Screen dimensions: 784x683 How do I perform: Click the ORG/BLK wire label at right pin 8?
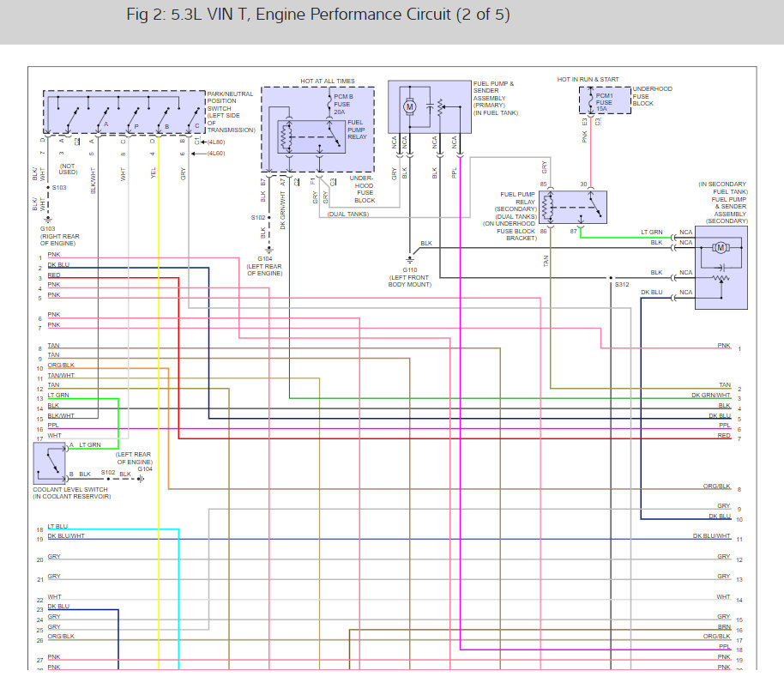pos(716,486)
